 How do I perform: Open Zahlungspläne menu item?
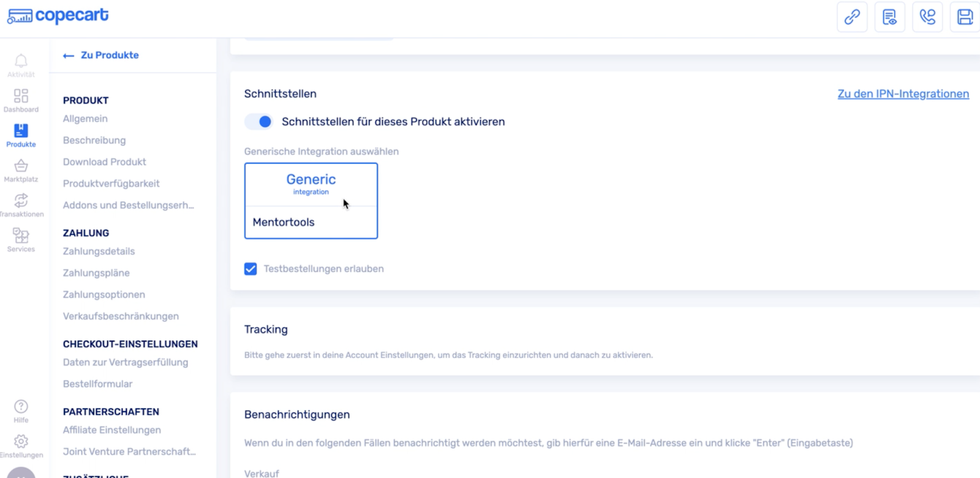(x=96, y=273)
